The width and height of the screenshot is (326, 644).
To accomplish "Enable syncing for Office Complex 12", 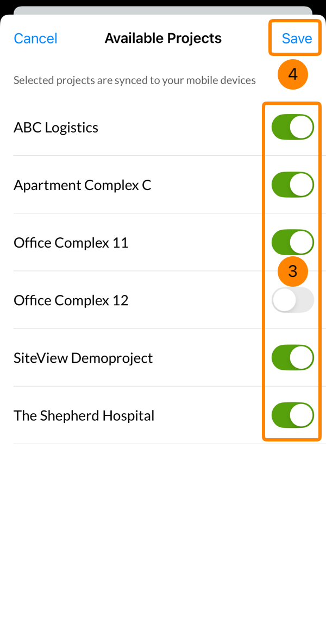I will point(293,300).
